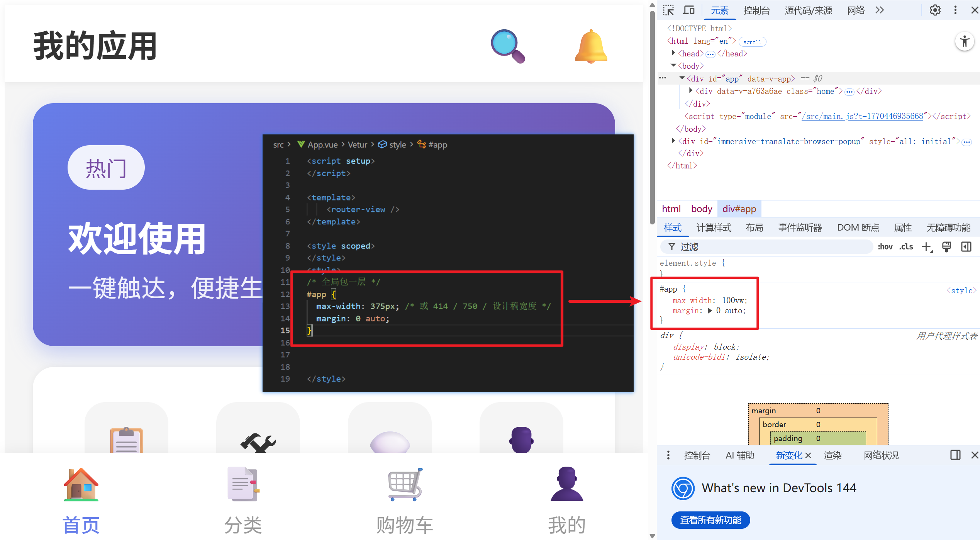Viewport: 980px width, 540px height.
Task: Click the 查看所有新功能 button
Action: [710, 520]
